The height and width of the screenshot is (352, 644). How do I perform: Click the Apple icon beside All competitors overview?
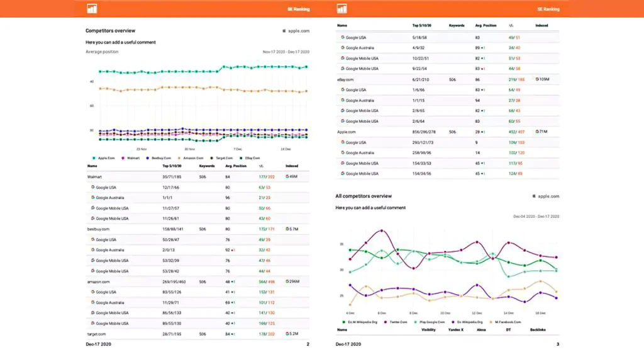[534, 196]
